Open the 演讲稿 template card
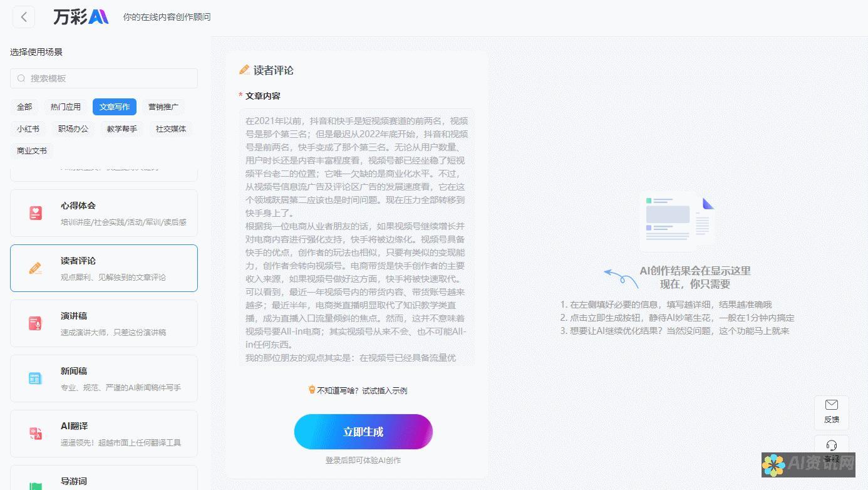 tap(104, 323)
